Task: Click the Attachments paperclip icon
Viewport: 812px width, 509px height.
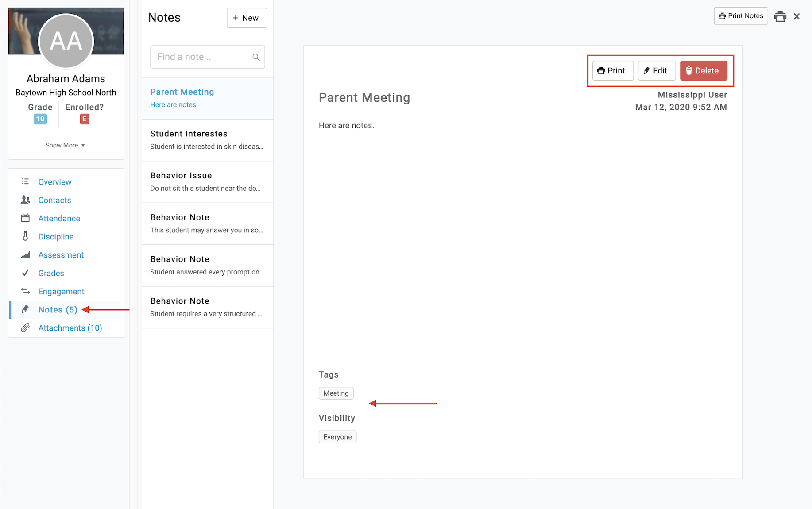Action: click(25, 328)
